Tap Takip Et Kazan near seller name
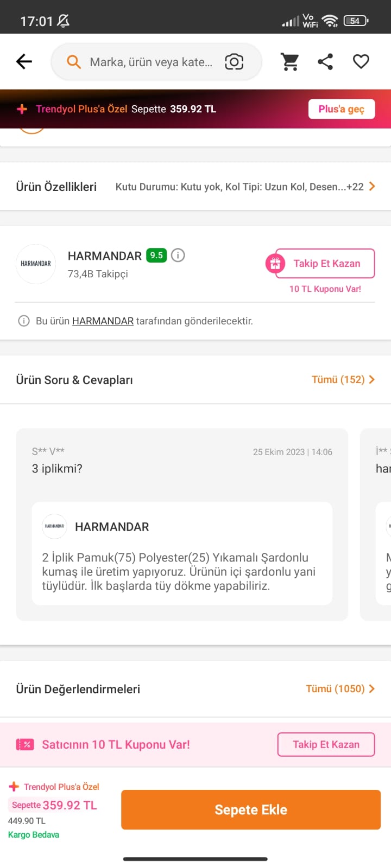Image resolution: width=391 pixels, height=868 pixels. [x=326, y=264]
